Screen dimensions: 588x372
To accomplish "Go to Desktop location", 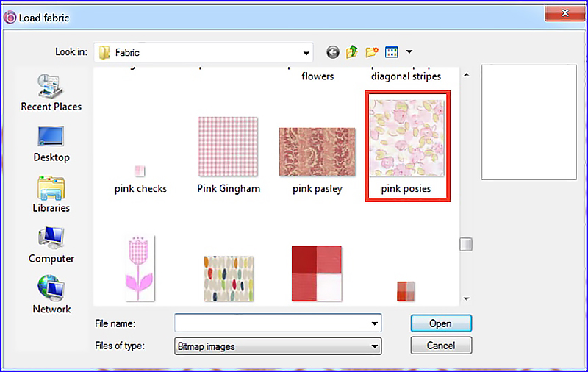I will tap(51, 143).
